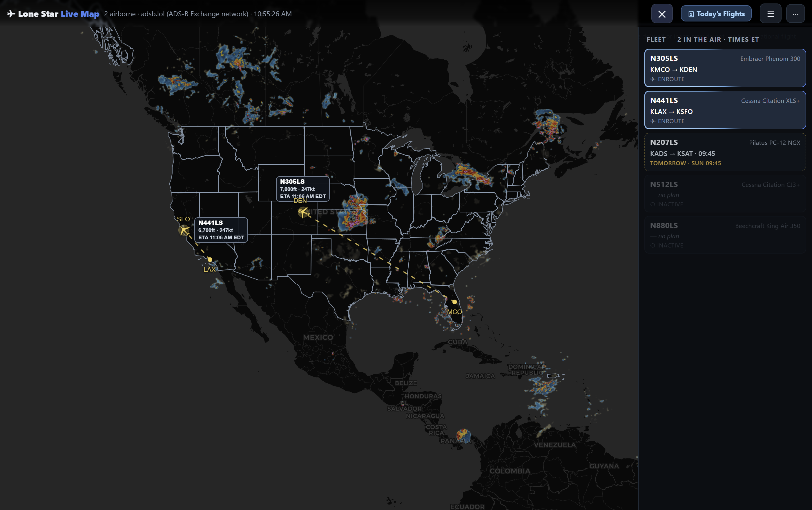Click the LAX airport label
Viewport: 812px width, 510px height.
(209, 269)
